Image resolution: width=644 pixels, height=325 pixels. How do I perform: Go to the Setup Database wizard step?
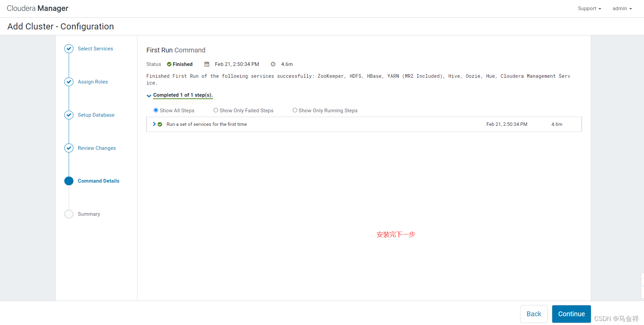96,115
